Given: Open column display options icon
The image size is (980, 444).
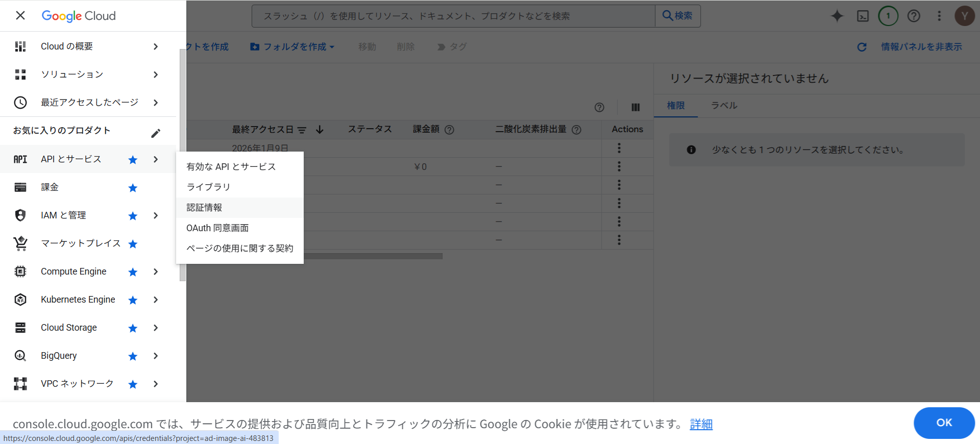Looking at the screenshot, I should (x=635, y=107).
